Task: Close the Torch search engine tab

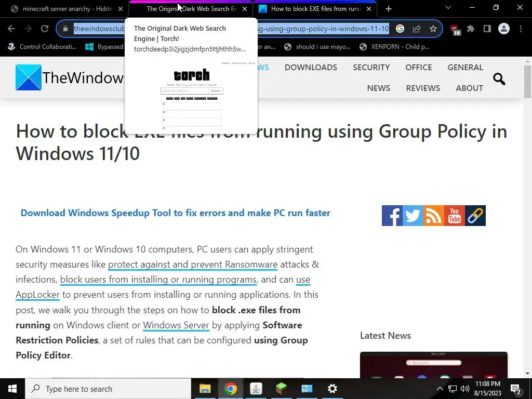Action: point(245,9)
